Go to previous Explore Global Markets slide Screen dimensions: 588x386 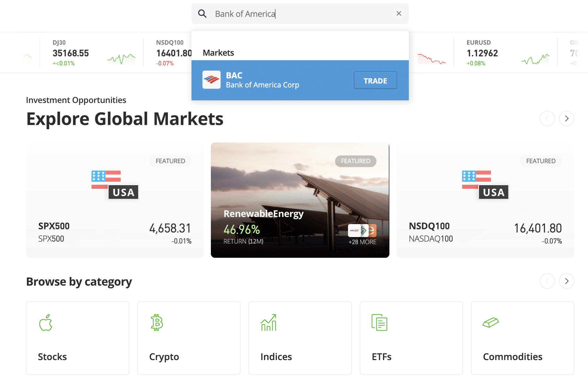point(547,119)
